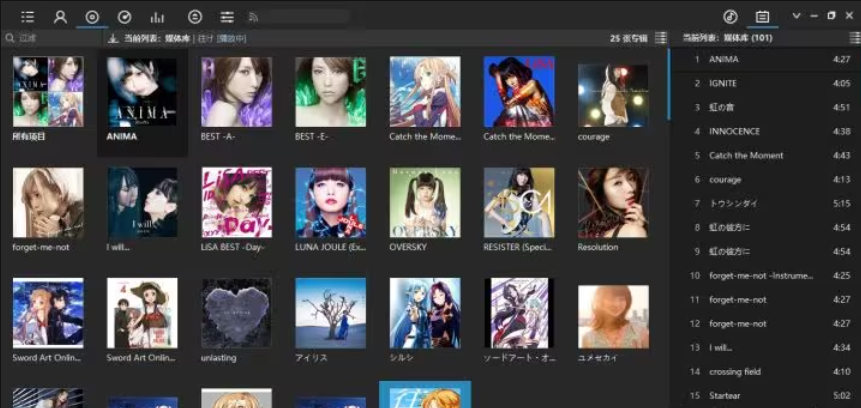Viewport: 861px width, 408px height.
Task: Open the I will... album cover
Action: click(142, 203)
